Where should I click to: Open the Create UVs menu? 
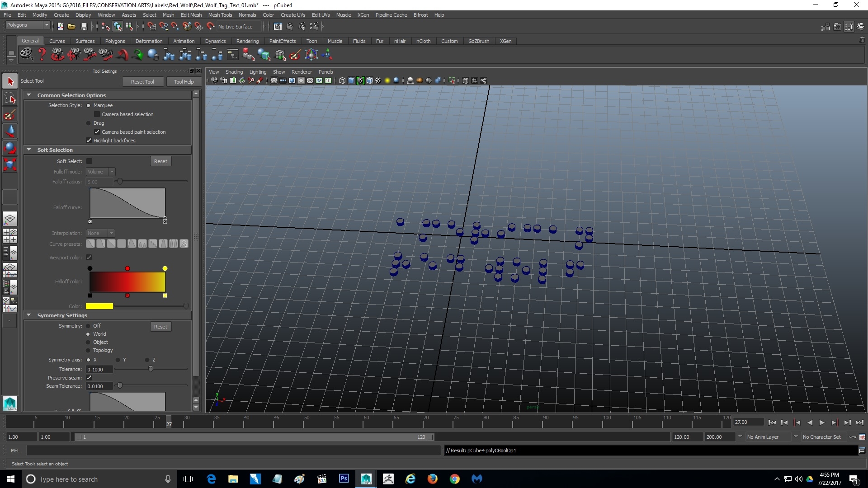[293, 15]
